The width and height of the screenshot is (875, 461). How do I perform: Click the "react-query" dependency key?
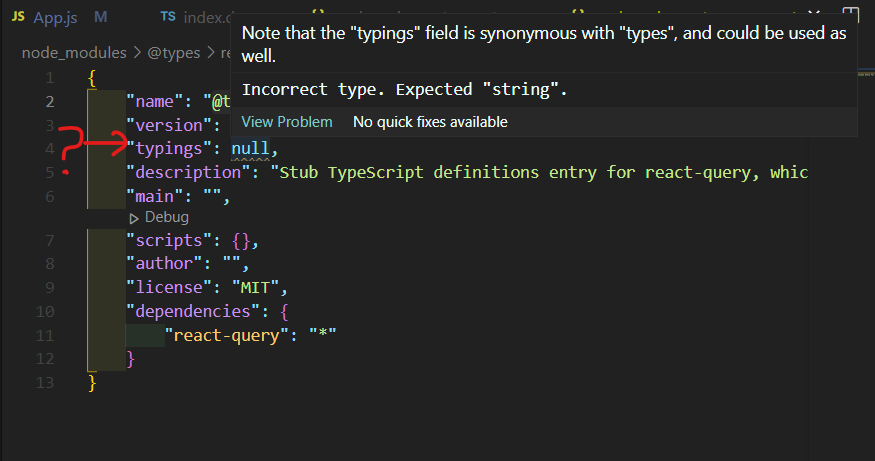coord(227,335)
